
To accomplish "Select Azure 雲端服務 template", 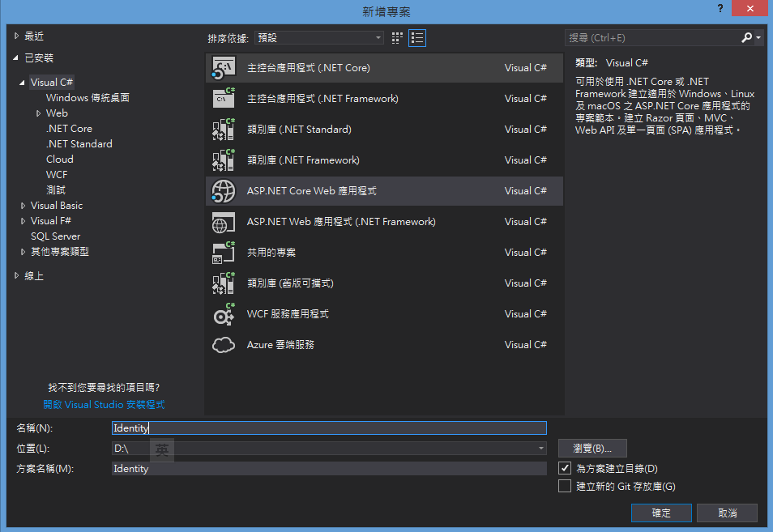I will click(x=384, y=345).
